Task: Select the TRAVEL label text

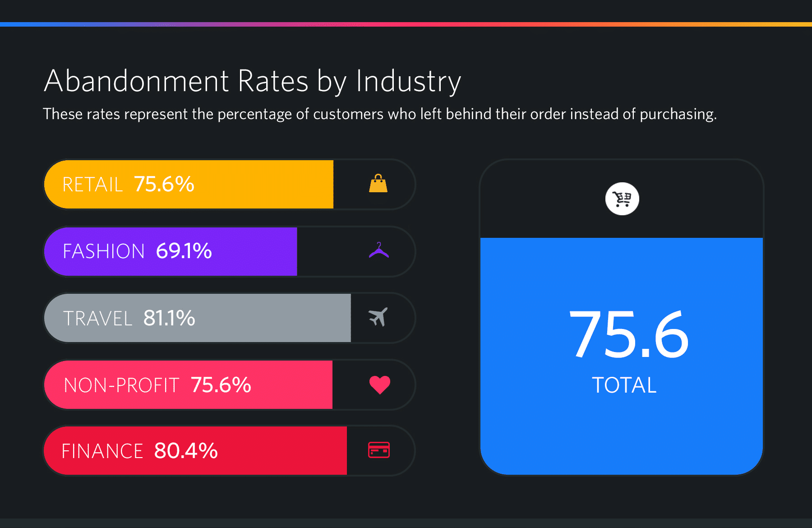Action: click(x=97, y=319)
